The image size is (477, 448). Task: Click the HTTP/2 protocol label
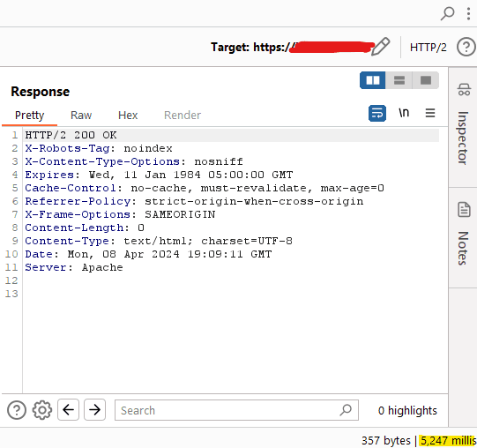pos(428,47)
